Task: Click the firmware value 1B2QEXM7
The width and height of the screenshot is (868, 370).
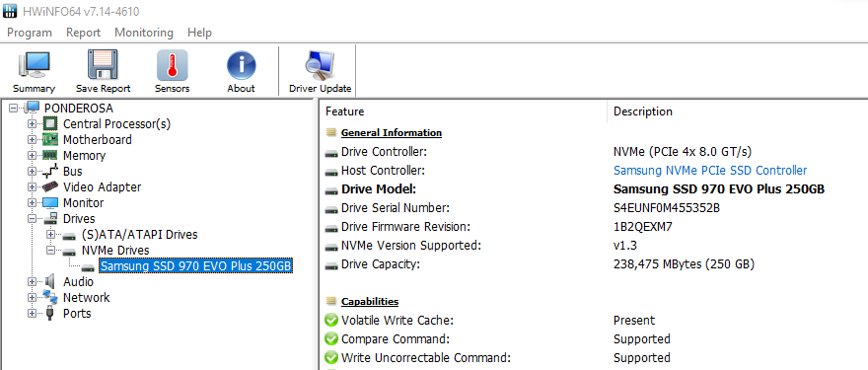Action: point(643,227)
